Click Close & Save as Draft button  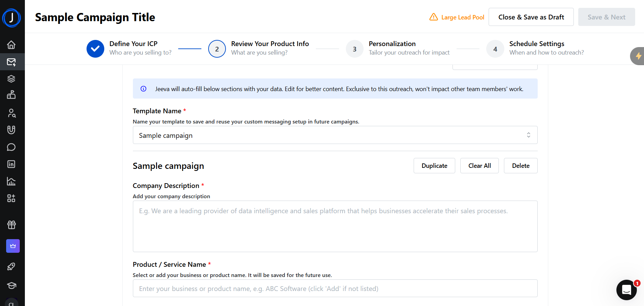click(x=531, y=17)
